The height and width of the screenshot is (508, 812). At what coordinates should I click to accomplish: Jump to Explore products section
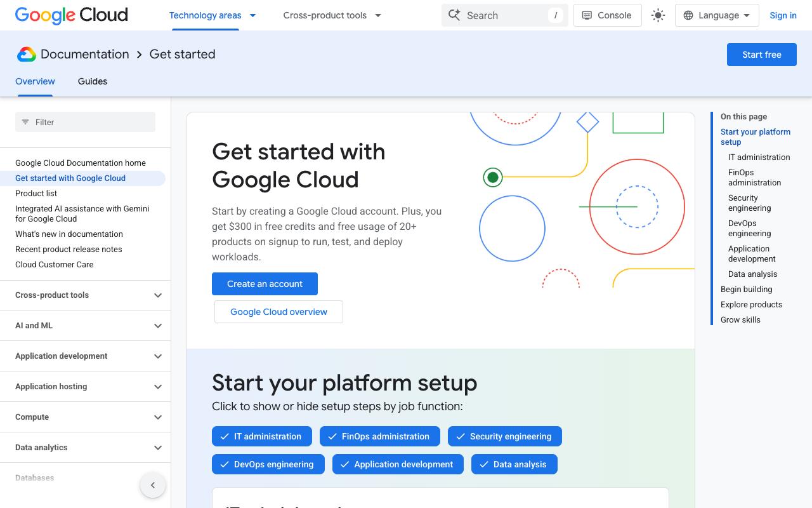[752, 305]
